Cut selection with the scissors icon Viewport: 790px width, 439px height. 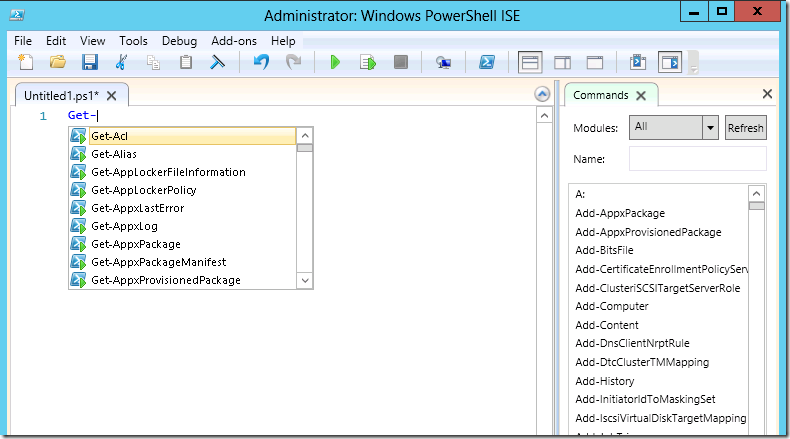[121, 62]
